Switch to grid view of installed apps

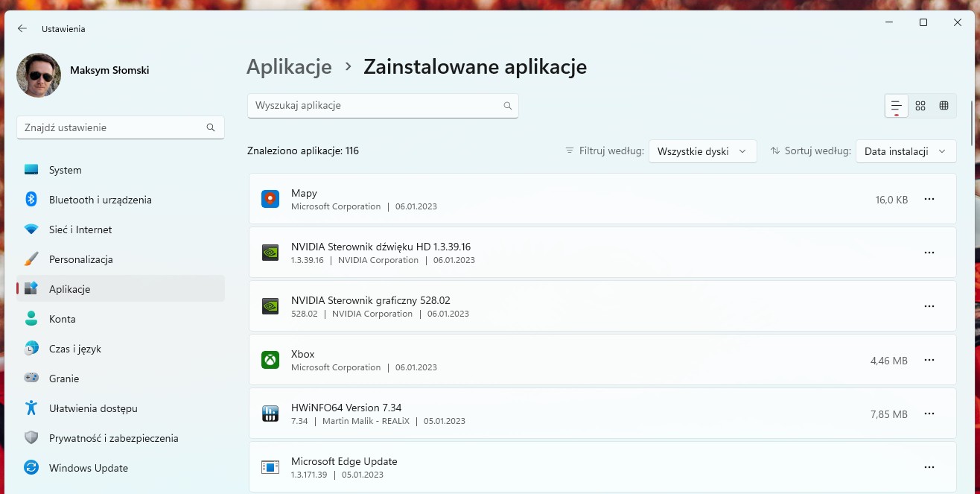[920, 105]
